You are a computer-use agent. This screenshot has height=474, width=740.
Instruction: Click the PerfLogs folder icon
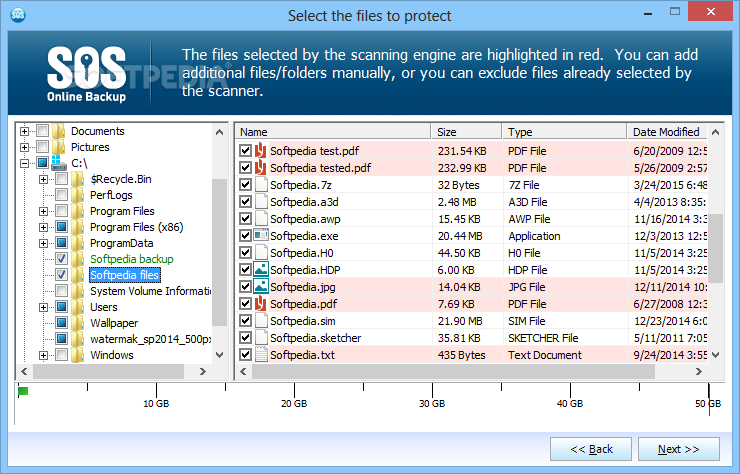[x=77, y=195]
